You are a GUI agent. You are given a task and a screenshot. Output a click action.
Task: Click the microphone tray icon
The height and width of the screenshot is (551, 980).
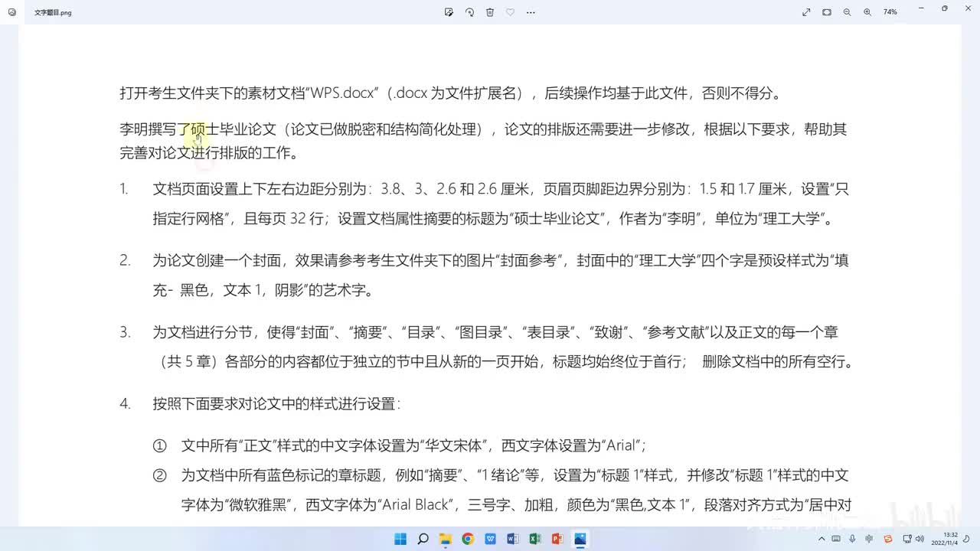click(852, 539)
